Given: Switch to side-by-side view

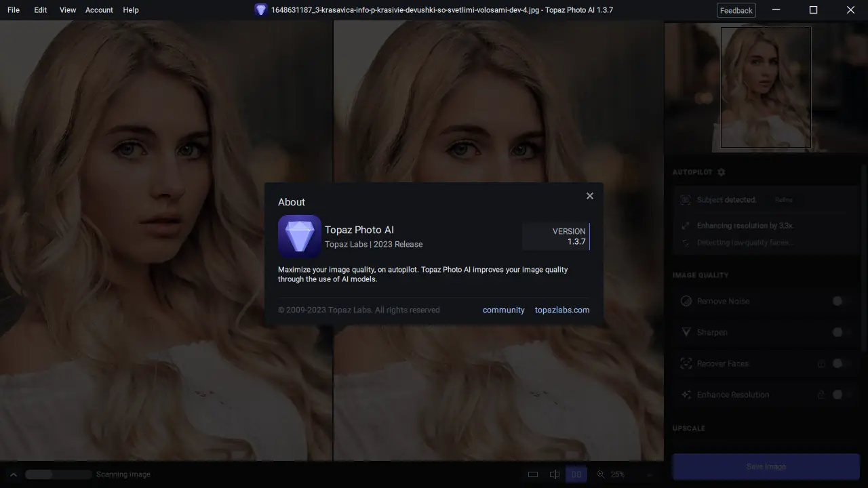Looking at the screenshot, I should 576,474.
